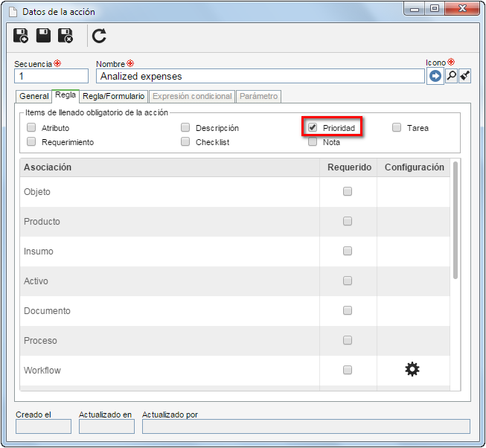Check the Descripción option
Screen dimensions: 486x448
tap(185, 127)
